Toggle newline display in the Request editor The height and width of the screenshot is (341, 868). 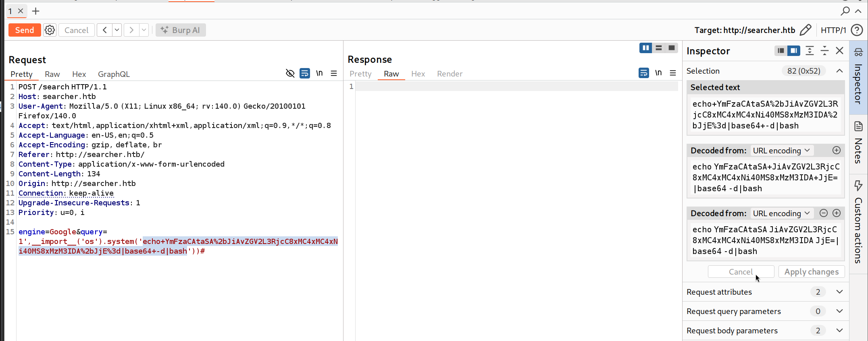[319, 73]
